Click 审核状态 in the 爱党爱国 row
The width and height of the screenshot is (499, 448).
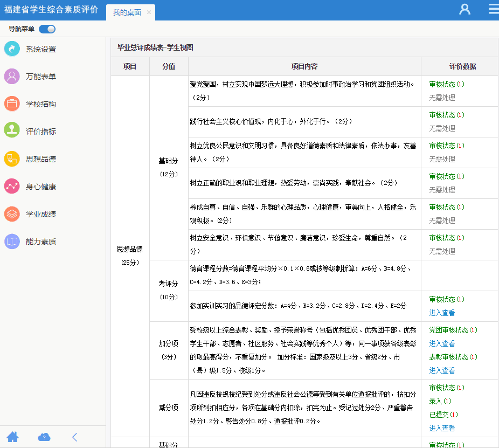click(447, 84)
